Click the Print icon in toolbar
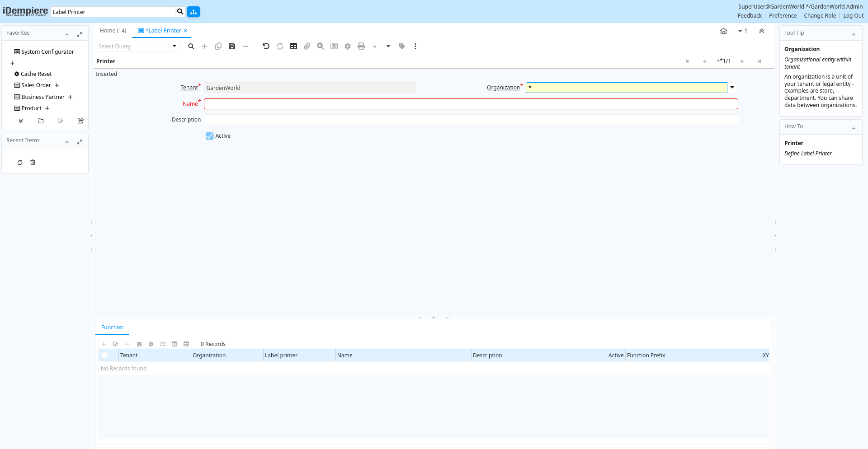The image size is (868, 449). [x=361, y=47]
